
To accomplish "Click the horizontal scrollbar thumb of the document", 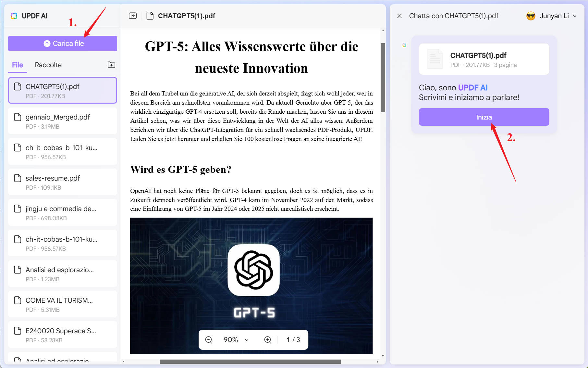I will [250, 362].
